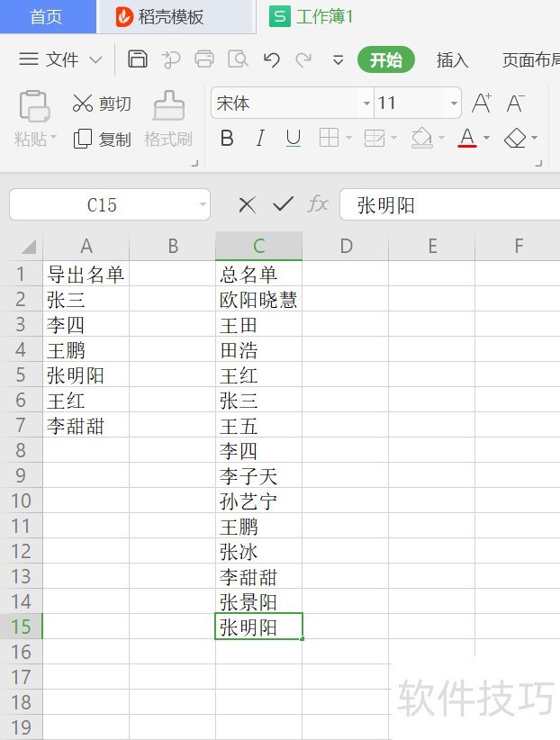Screen dimensions: 560x740
Task: Open quick access toolbar customize arrow
Action: [x=339, y=60]
